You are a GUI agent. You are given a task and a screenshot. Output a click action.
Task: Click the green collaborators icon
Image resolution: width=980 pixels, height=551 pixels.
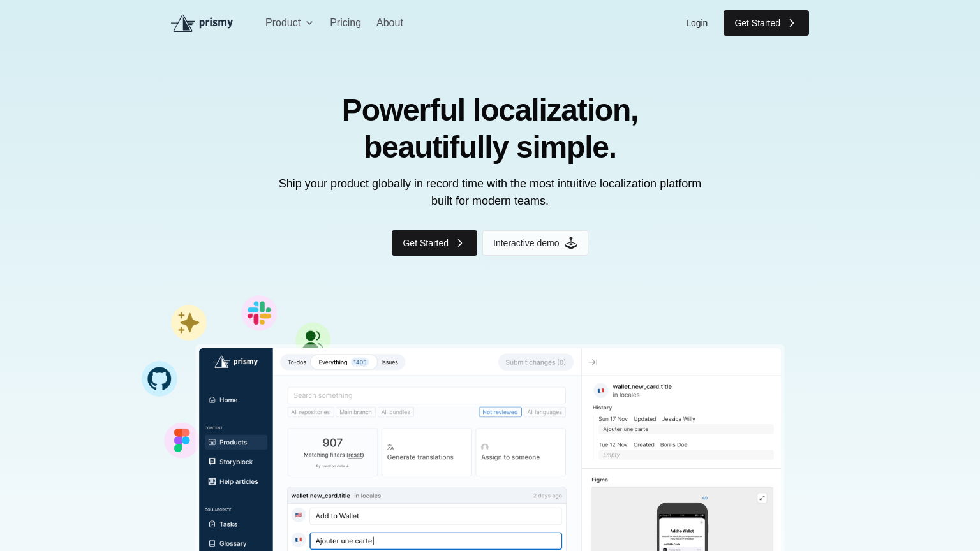click(x=313, y=337)
